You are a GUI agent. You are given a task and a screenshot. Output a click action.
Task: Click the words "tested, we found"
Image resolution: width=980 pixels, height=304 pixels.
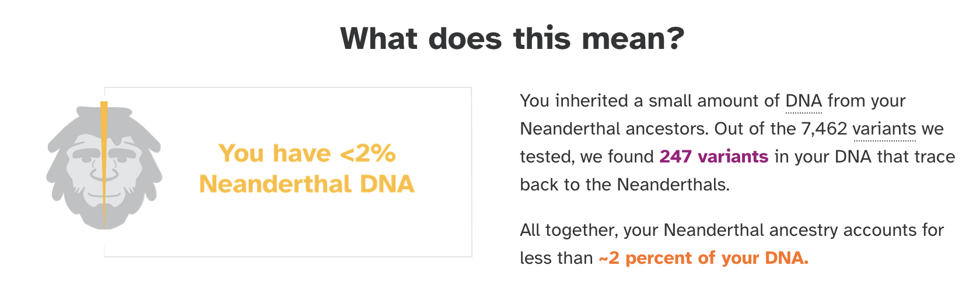click(586, 157)
